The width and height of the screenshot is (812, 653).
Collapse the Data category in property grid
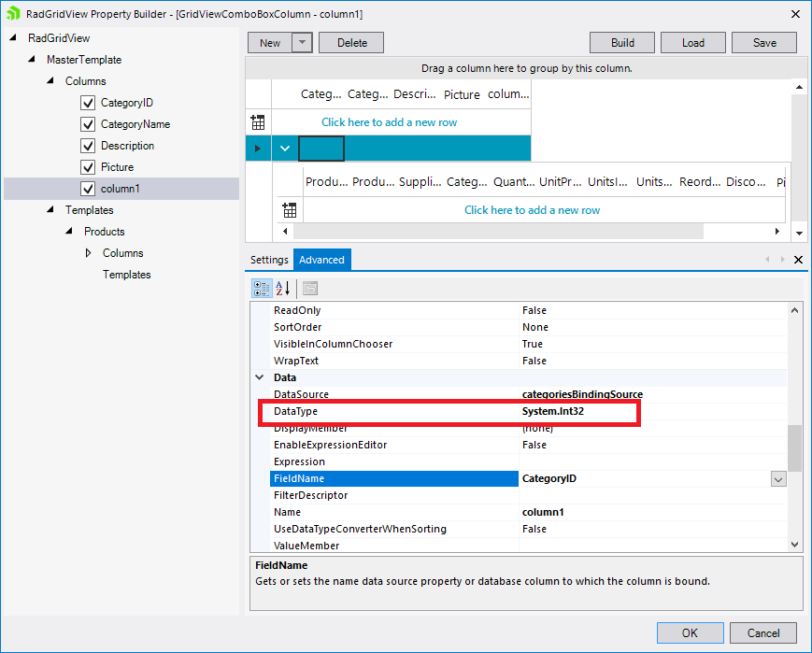(x=260, y=377)
